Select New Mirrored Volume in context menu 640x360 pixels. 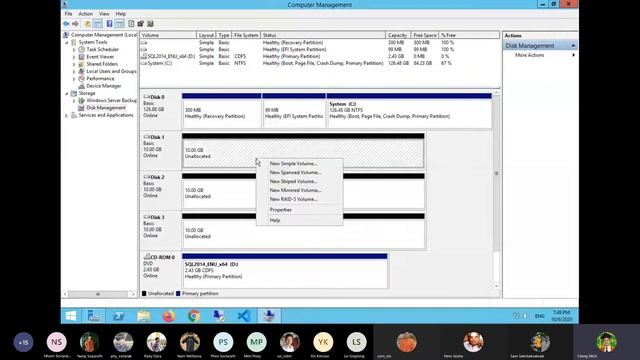pyautogui.click(x=300, y=191)
